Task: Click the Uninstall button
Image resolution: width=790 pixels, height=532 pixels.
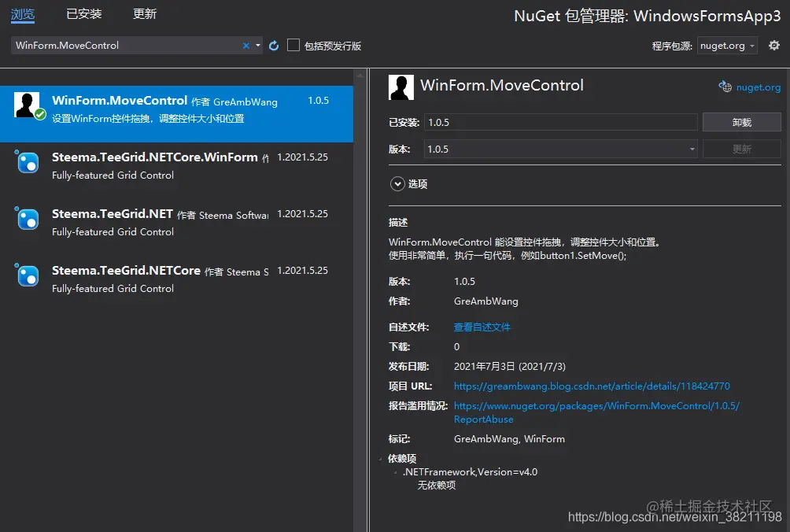Action: click(742, 123)
